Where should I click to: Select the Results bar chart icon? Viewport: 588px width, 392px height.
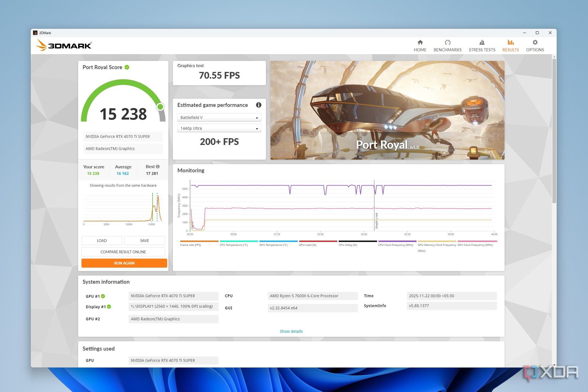point(510,42)
